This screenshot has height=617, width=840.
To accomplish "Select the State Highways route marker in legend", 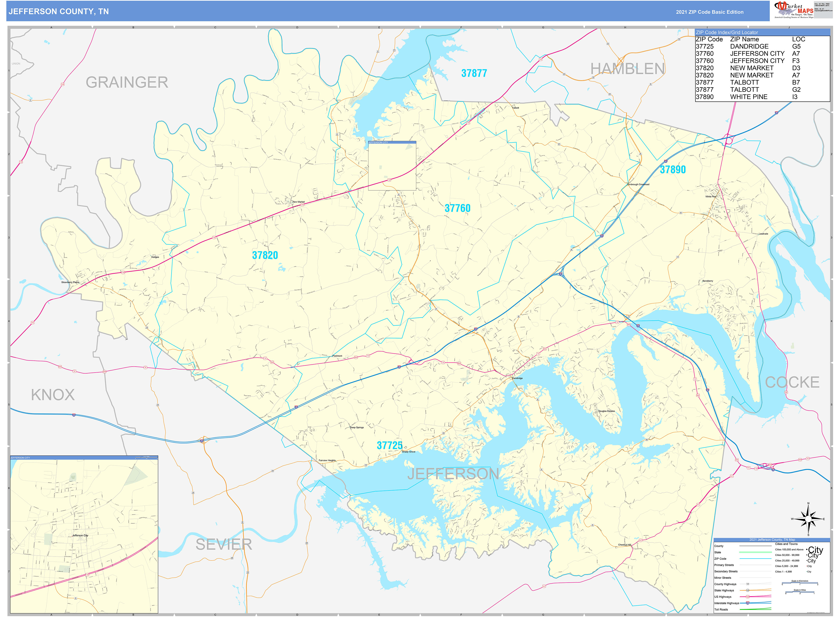I will [748, 590].
